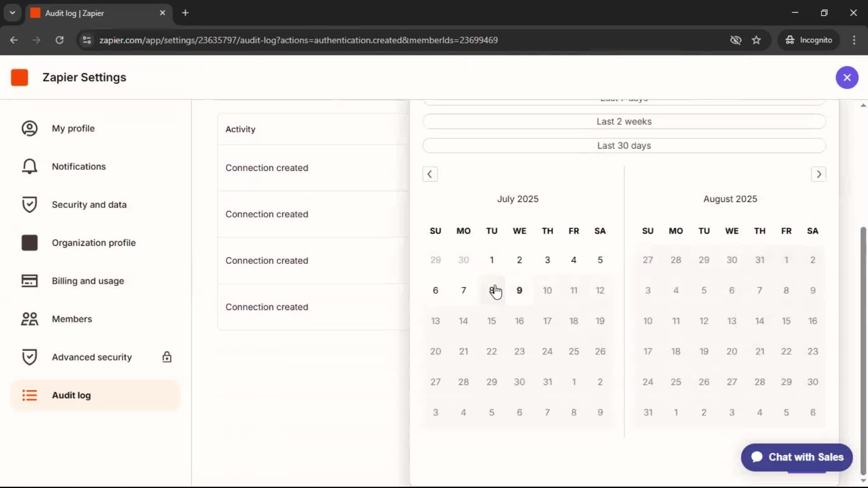Open My profile settings
This screenshot has width=868, height=488.
[x=95, y=128]
